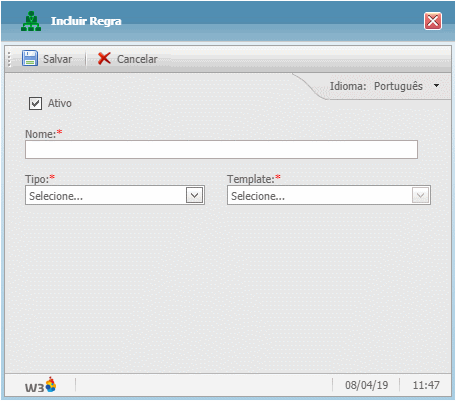The width and height of the screenshot is (456, 401).
Task: Click the Template 'Selecione...' combo box field
Action: coord(329,195)
